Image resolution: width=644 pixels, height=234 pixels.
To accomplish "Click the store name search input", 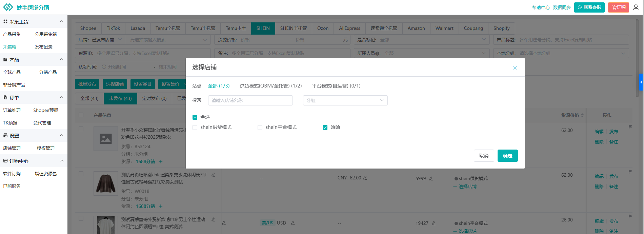I will 250,100.
